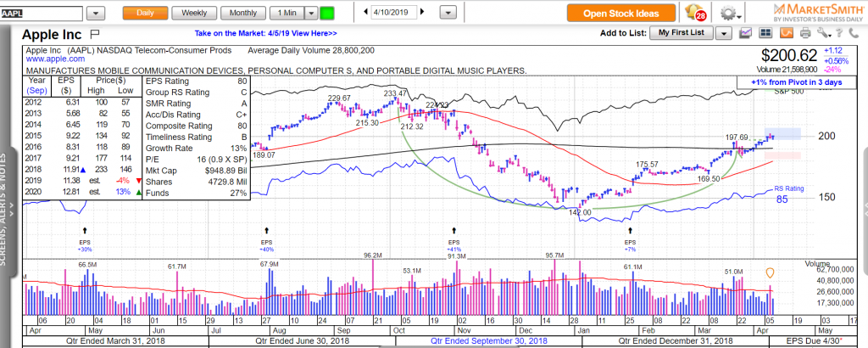The image size is (868, 348).
Task: Toggle the flag next to Apple Inc
Action: 94,33
